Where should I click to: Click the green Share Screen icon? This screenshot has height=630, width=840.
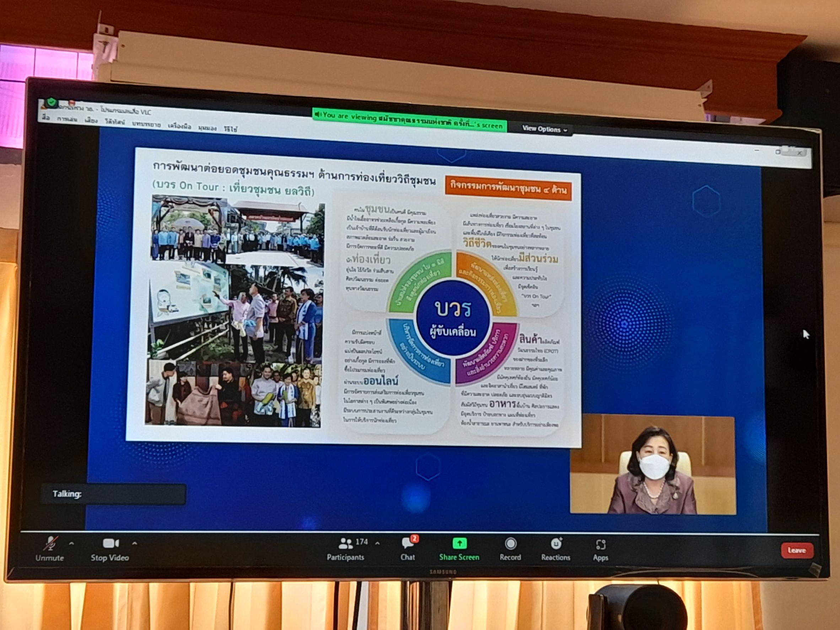459,544
